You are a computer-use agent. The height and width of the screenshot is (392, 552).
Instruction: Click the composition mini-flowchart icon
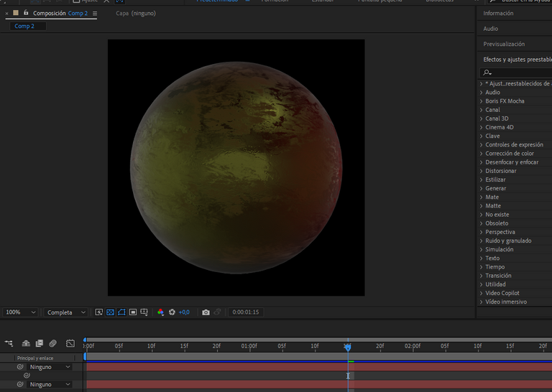9,343
